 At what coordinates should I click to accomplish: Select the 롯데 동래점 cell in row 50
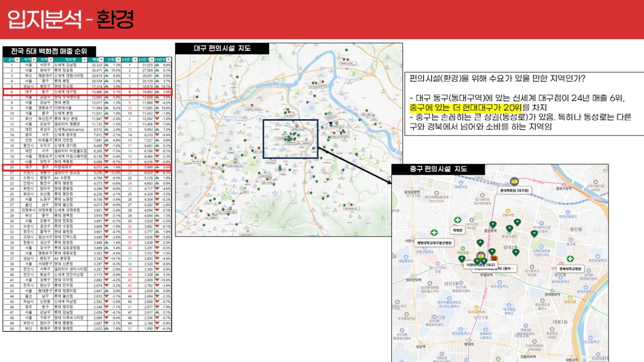pos(71,329)
